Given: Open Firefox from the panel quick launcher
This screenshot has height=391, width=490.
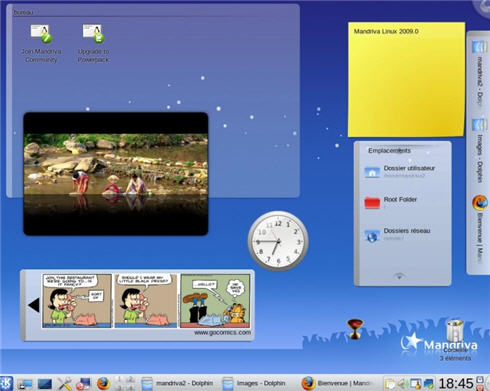Looking at the screenshot, I should [103, 383].
